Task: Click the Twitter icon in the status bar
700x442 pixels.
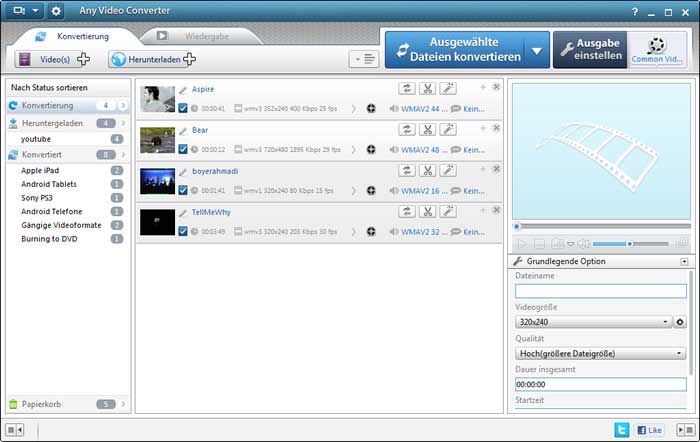Action: tap(621, 429)
